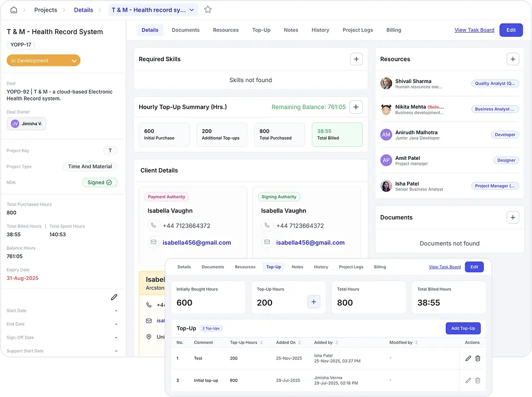Screen dimensions: 532x397
Task: Click the Shivali Sharma avatar
Action: [386, 84]
